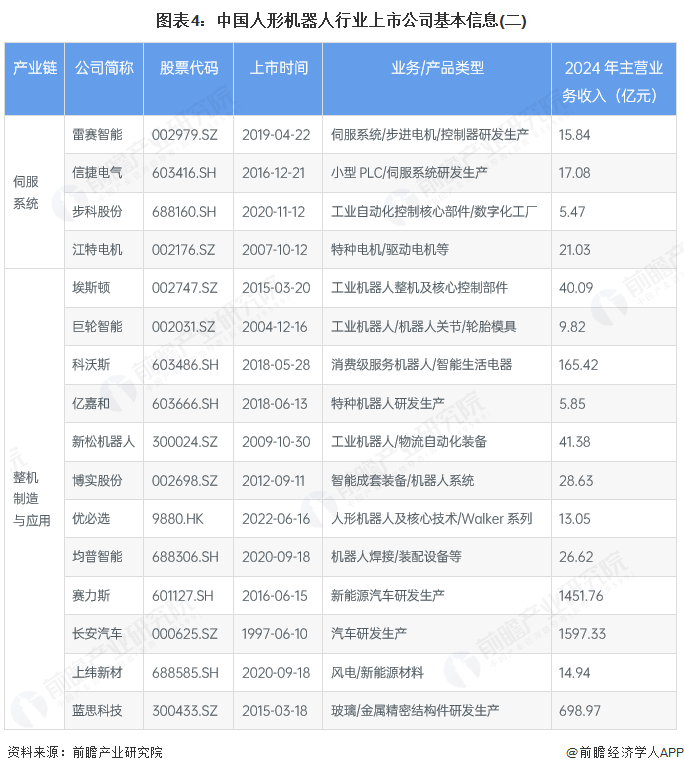Click listing date 2022-06-16

[276, 519]
